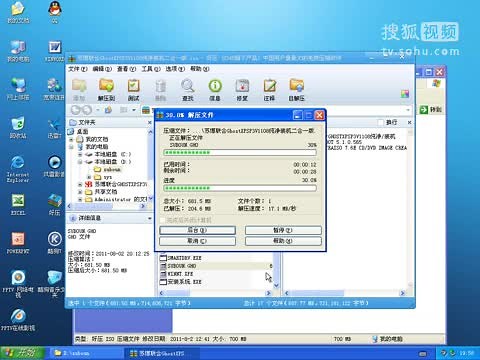Open the 帮助(H) menu
The height and width of the screenshot is (360, 480).
pos(200,69)
